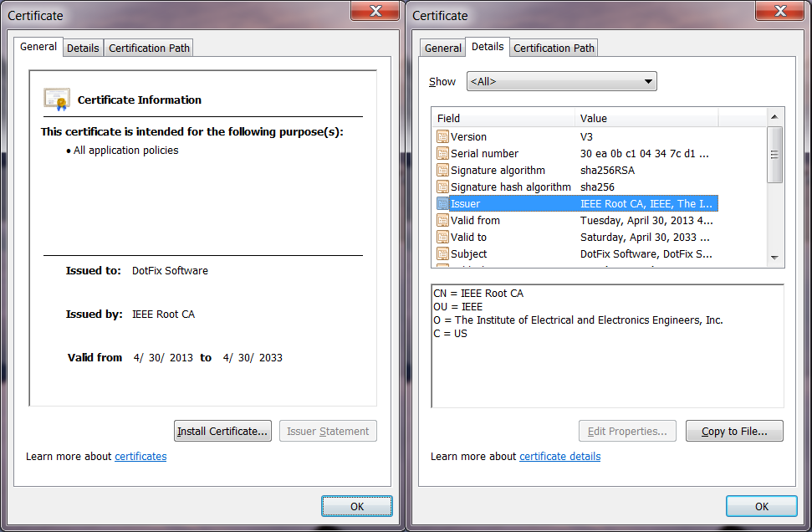
Task: Click the Issuer field icon
Action: (x=442, y=203)
